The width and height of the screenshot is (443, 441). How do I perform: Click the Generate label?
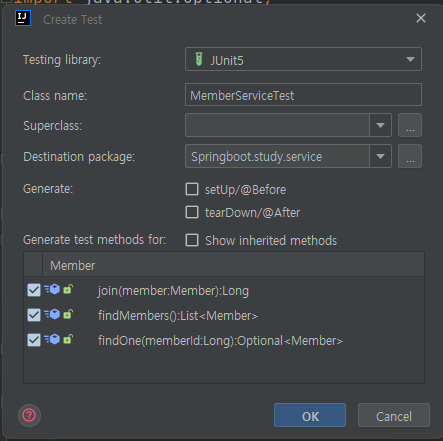pyautogui.click(x=48, y=189)
